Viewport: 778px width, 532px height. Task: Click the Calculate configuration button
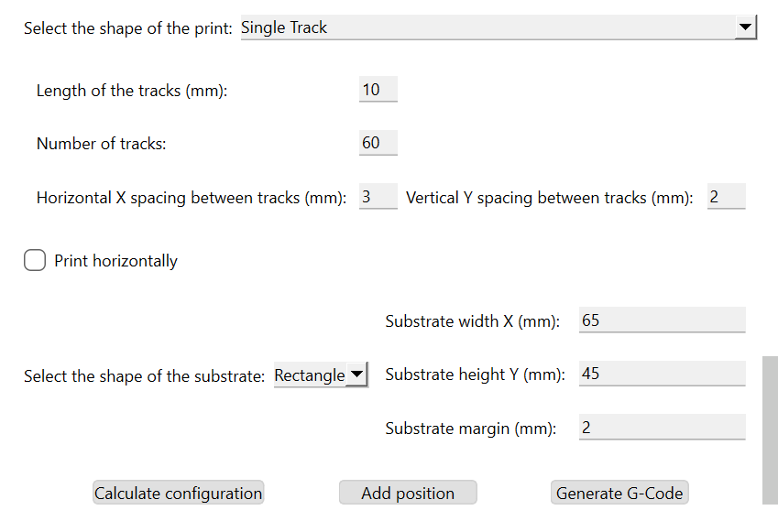(x=178, y=492)
